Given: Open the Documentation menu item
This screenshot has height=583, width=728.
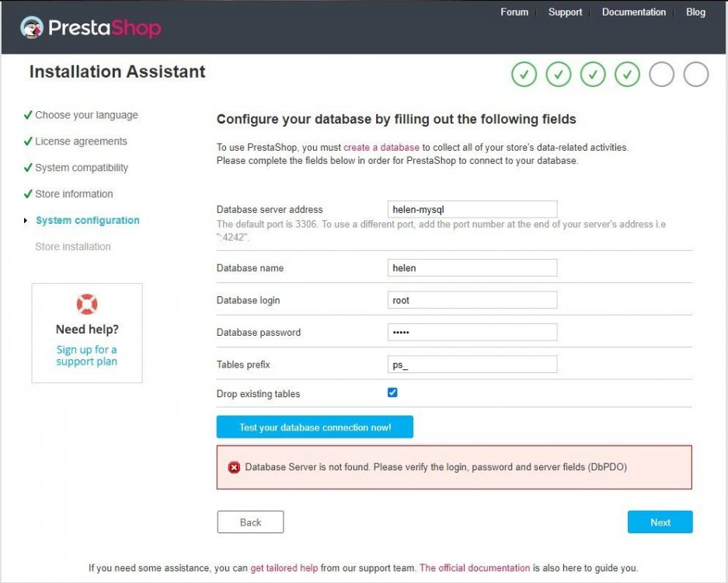Looking at the screenshot, I should coord(633,12).
